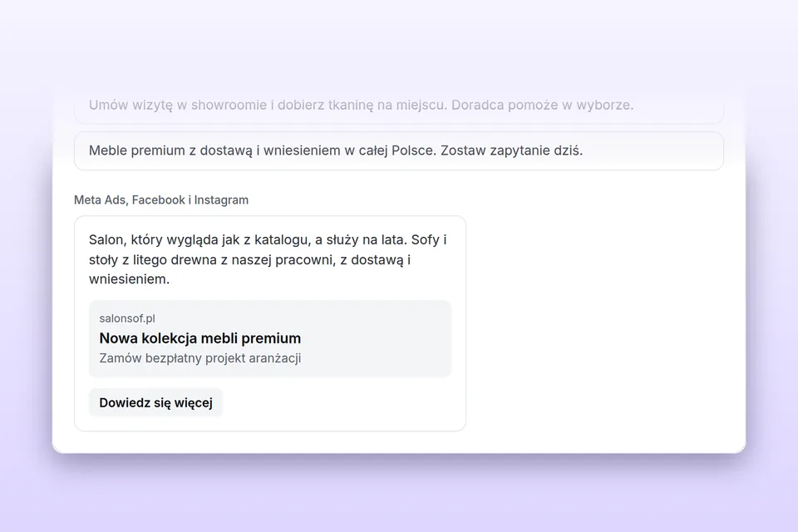
Task: Open the 'Nowa kolekcja mebli premium' link card headline
Action: point(200,338)
